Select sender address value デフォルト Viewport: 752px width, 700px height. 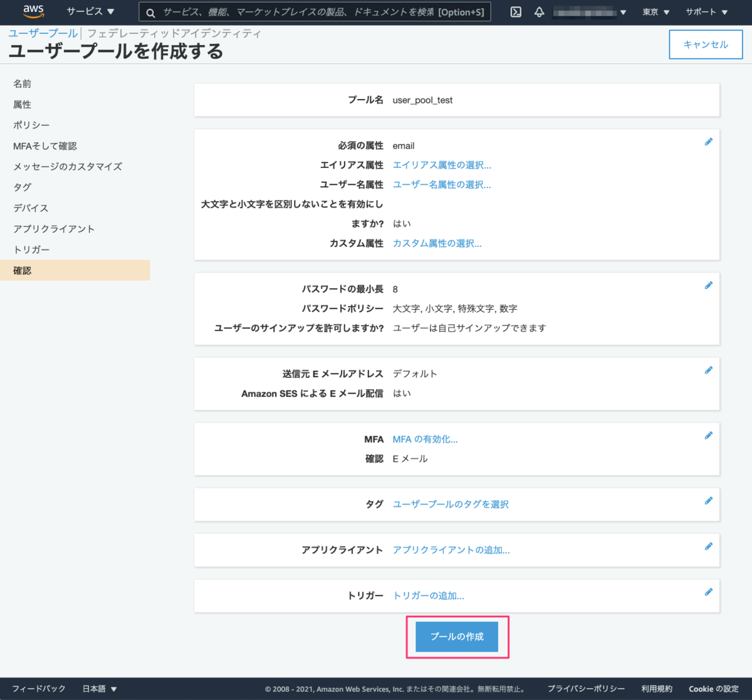(415, 374)
